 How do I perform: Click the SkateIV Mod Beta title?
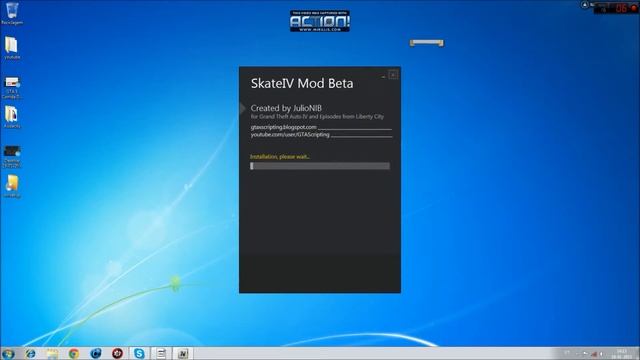click(x=302, y=83)
